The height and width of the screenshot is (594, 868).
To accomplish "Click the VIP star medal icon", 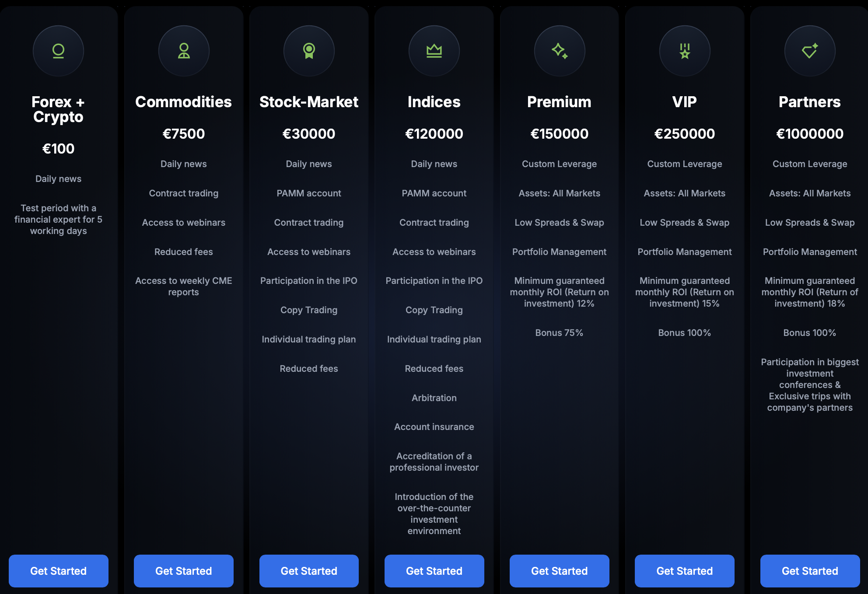I will (685, 51).
